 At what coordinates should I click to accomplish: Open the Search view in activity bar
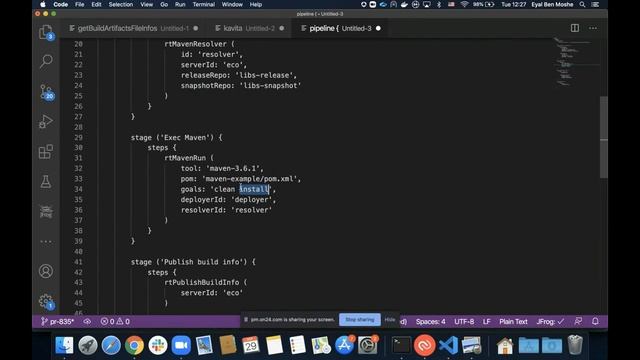click(x=46, y=61)
